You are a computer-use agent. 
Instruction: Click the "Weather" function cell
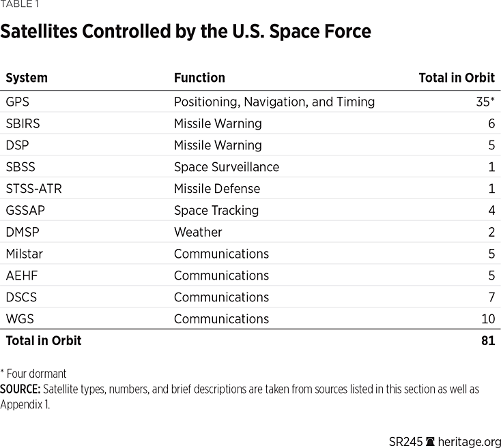tap(197, 232)
